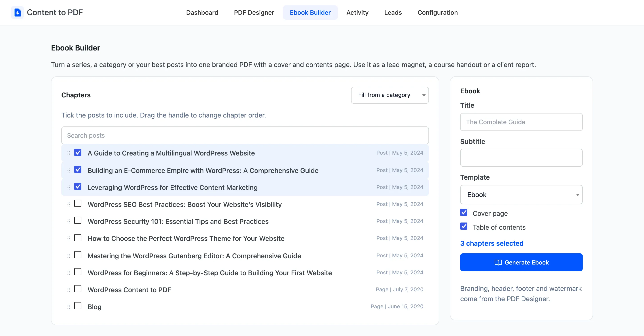The height and width of the screenshot is (336, 644).
Task: Select the Ebook Builder tab
Action: [310, 13]
